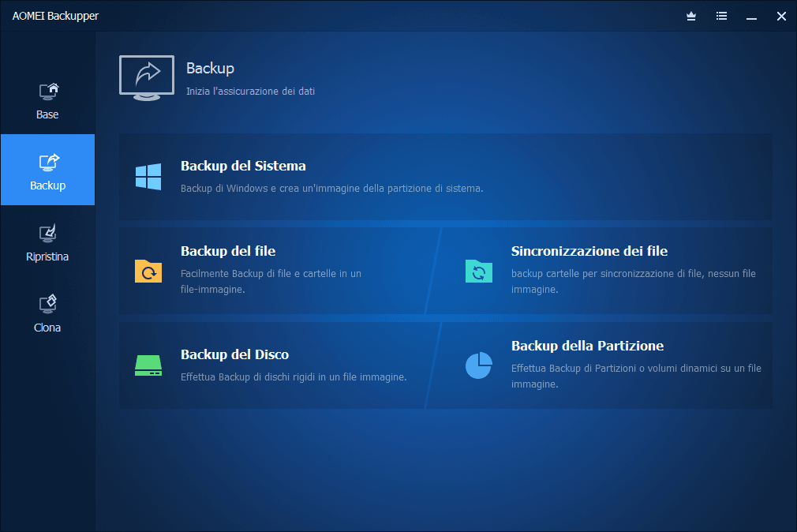
Task: Switch to the Ripristina section
Action: pos(47,242)
